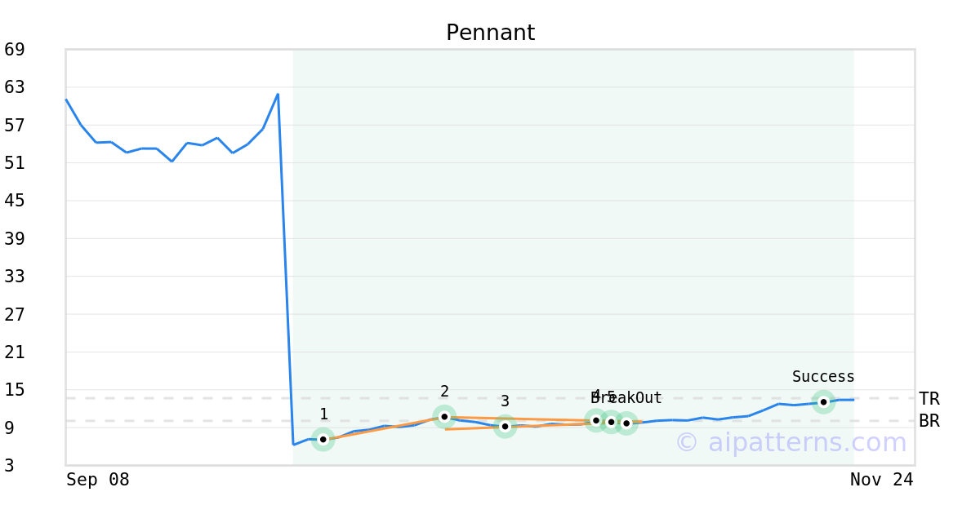Click the Success point dot
The width and height of the screenshot is (980, 514).
click(823, 401)
